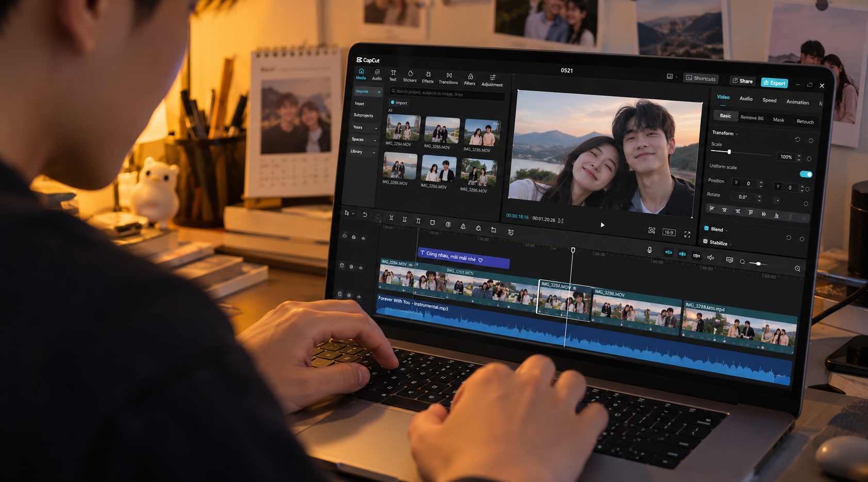Open the Mask sub-tab

click(778, 120)
